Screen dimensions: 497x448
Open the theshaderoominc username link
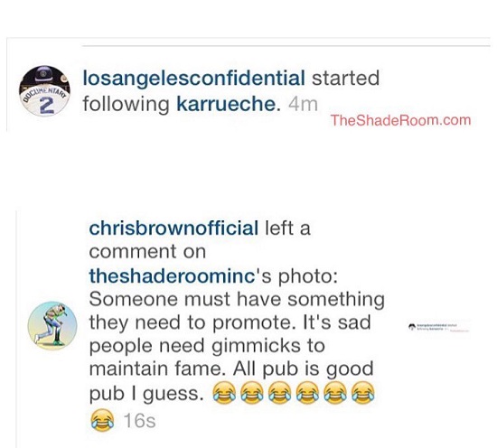[x=172, y=276]
